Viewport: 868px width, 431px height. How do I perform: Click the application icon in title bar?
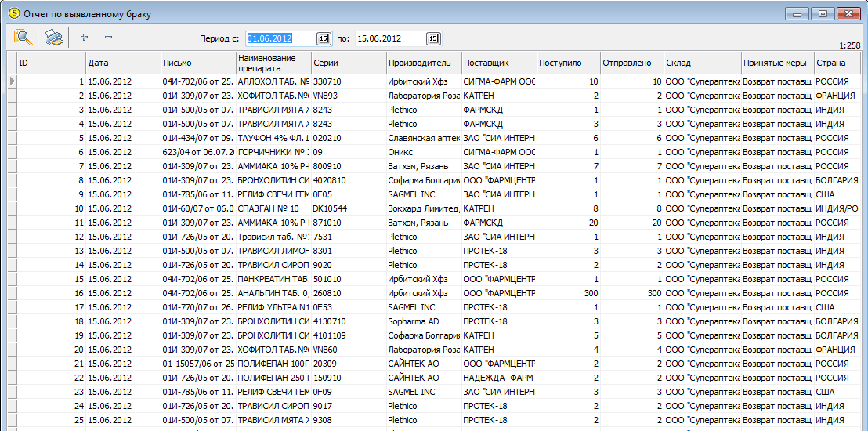tap(13, 13)
